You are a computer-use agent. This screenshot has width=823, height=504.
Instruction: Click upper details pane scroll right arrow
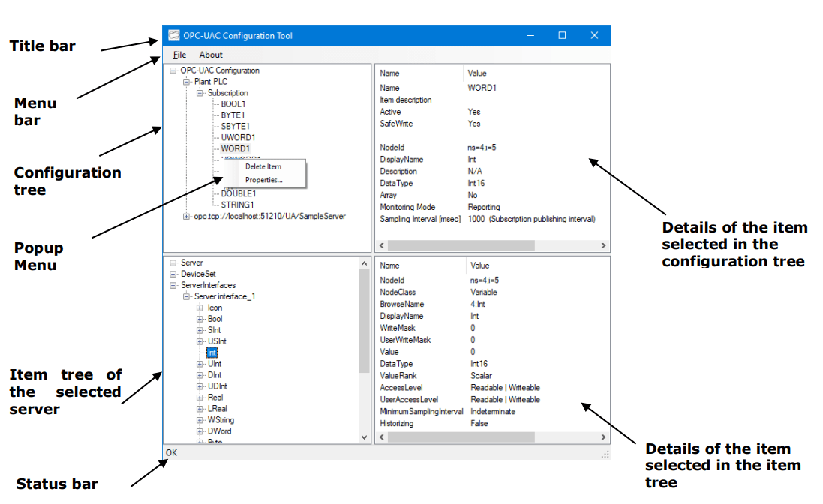coord(603,245)
